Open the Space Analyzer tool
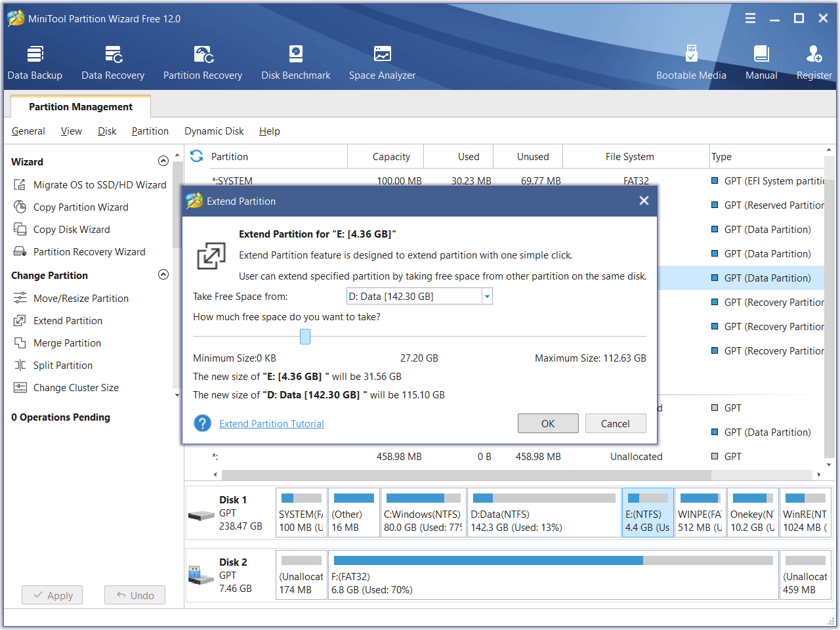 coord(382,62)
